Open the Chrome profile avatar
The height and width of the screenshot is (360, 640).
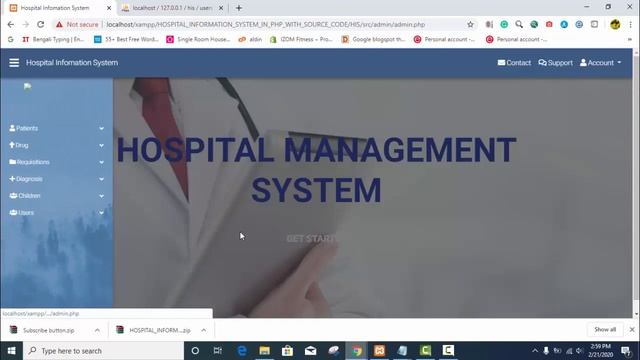(x=615, y=24)
